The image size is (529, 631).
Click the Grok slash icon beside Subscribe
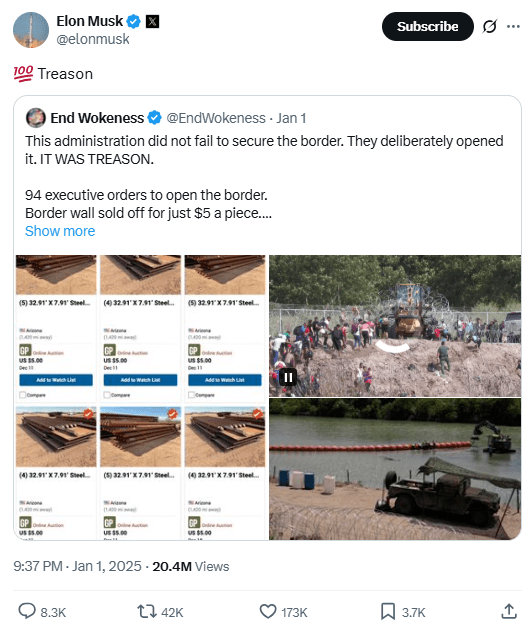(x=490, y=27)
